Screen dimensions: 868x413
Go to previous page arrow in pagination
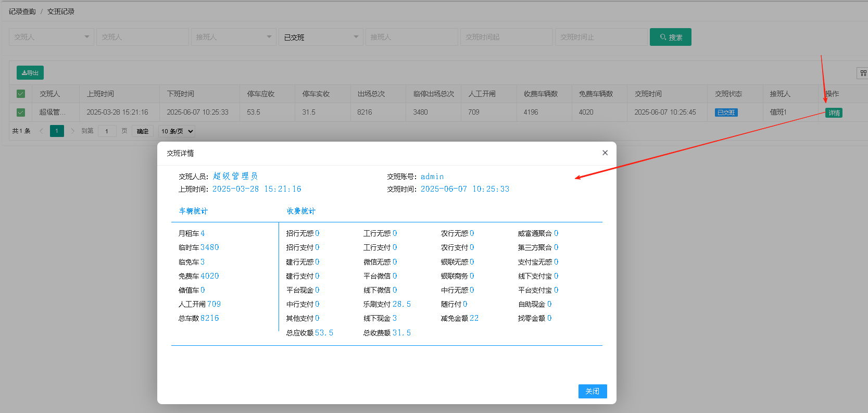(41, 131)
